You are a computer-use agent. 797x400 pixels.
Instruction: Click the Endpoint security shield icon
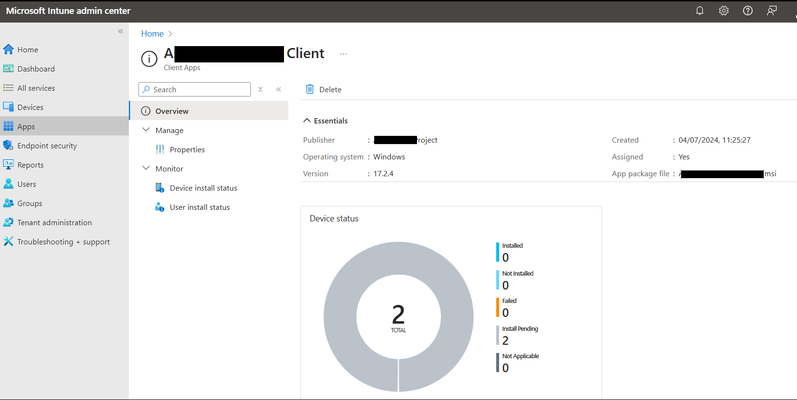[x=8, y=145]
